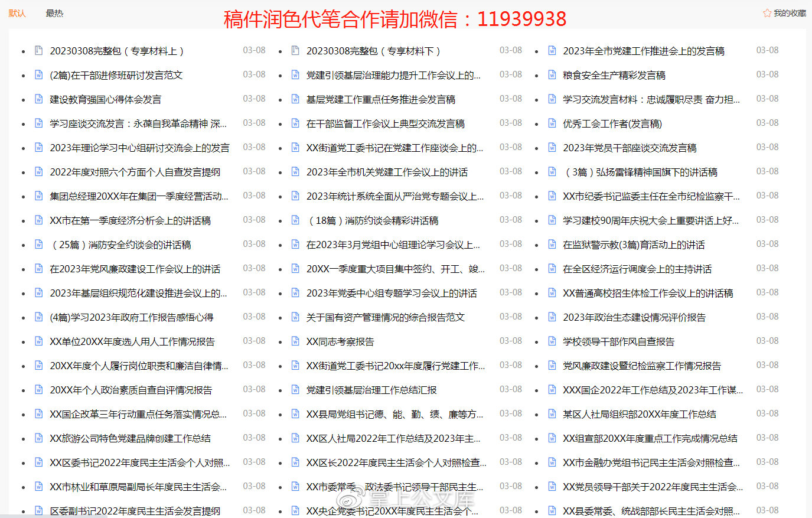Open 在全区经济运行调度会上的主持讲话
Viewport: 812px width, 518px height.
(637, 269)
